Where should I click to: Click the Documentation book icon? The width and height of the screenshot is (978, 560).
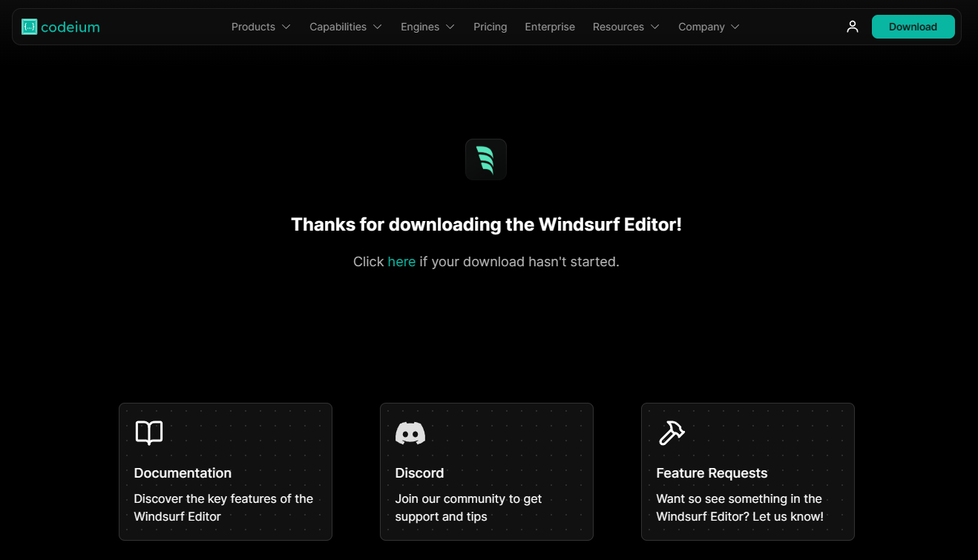(x=149, y=432)
